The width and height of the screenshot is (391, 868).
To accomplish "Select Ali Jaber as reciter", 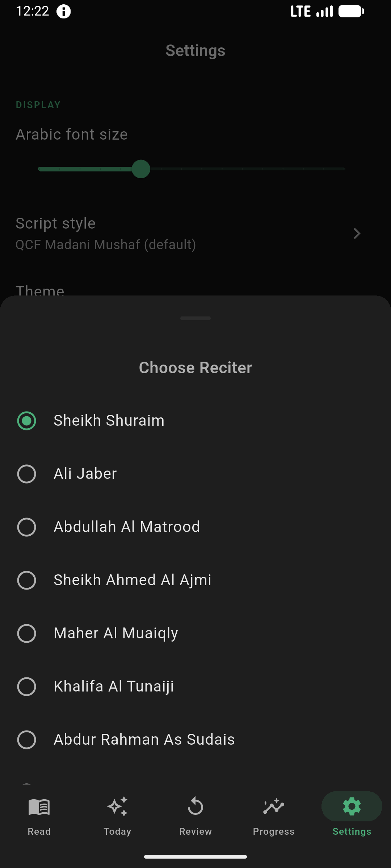I will (x=27, y=474).
